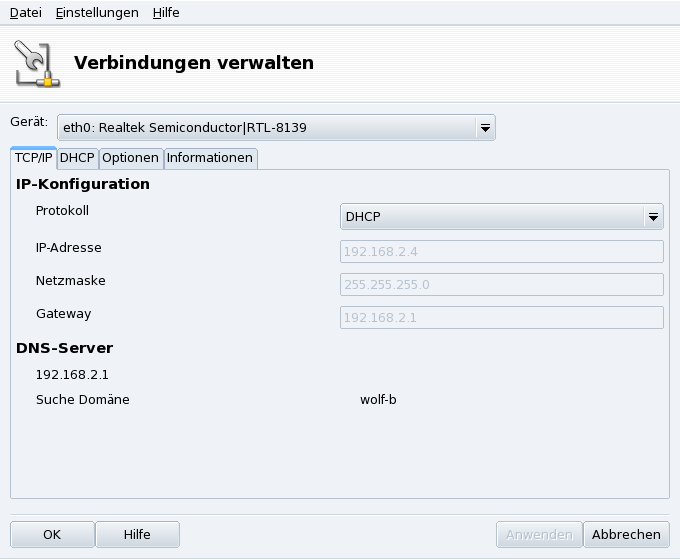The width and height of the screenshot is (680, 560).
Task: Click the IP-Adresse input field
Action: [502, 251]
